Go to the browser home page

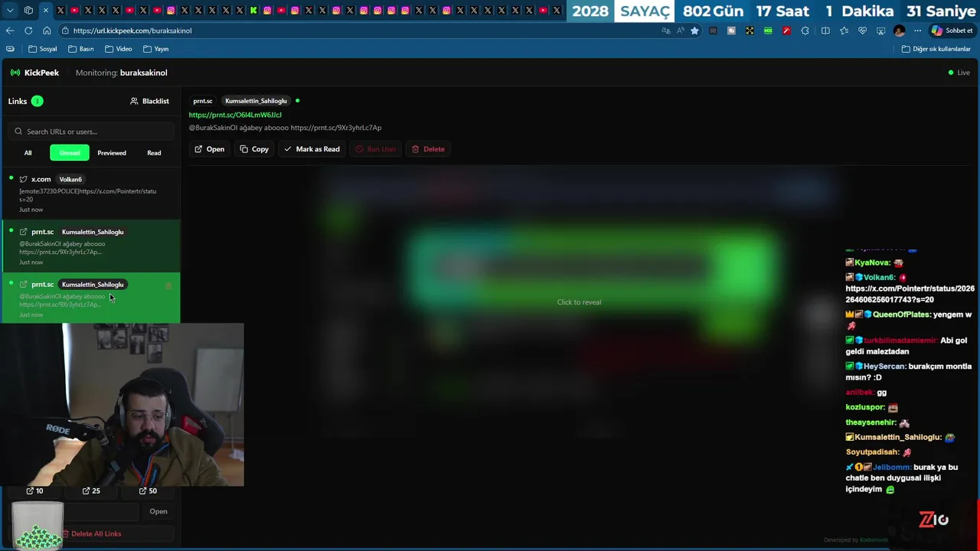click(47, 31)
